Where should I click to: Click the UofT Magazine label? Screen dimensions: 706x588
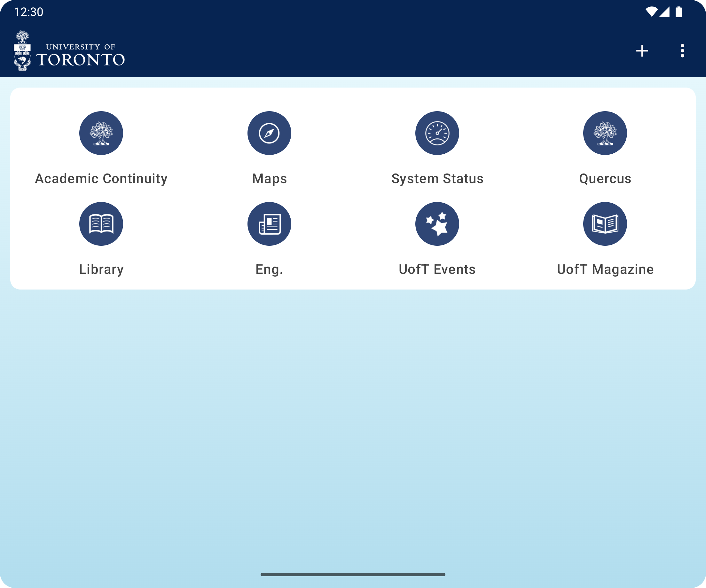(606, 269)
